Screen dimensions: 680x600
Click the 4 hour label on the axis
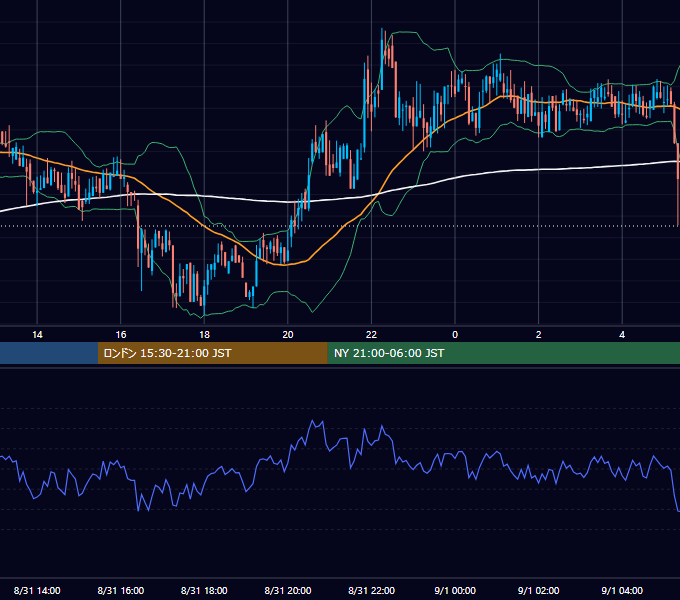point(622,335)
